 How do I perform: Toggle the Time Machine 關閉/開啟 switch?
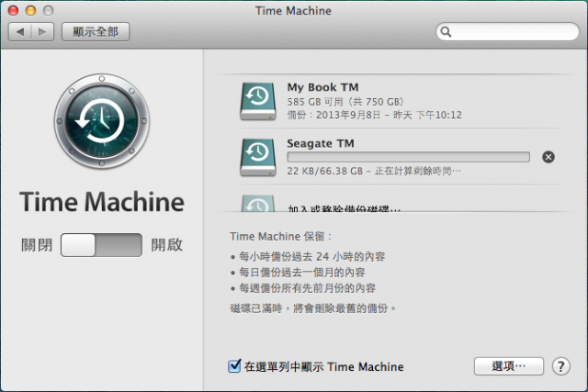pos(101,245)
